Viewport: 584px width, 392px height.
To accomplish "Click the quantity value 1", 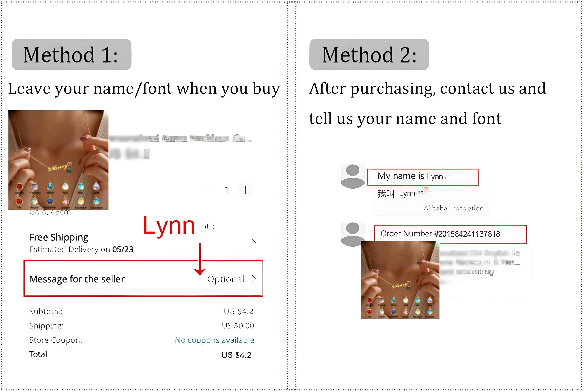I will 226,190.
